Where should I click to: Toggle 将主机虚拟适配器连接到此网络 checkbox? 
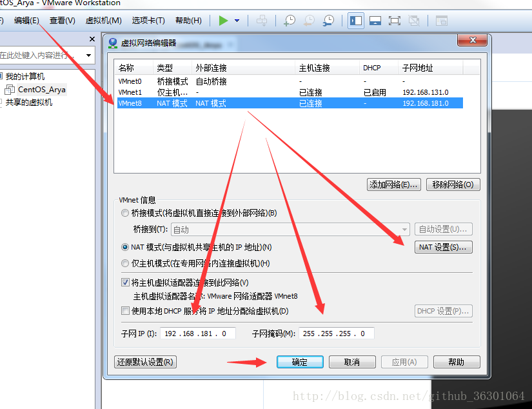point(125,283)
